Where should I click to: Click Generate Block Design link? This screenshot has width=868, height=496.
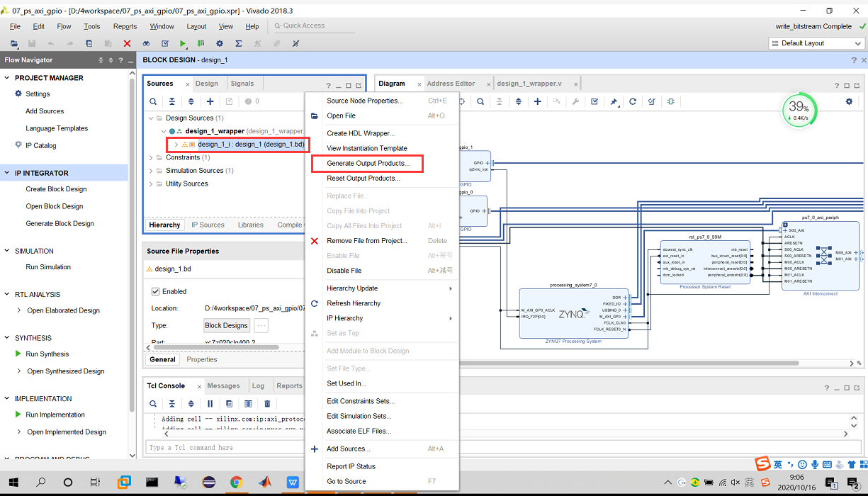coord(60,224)
